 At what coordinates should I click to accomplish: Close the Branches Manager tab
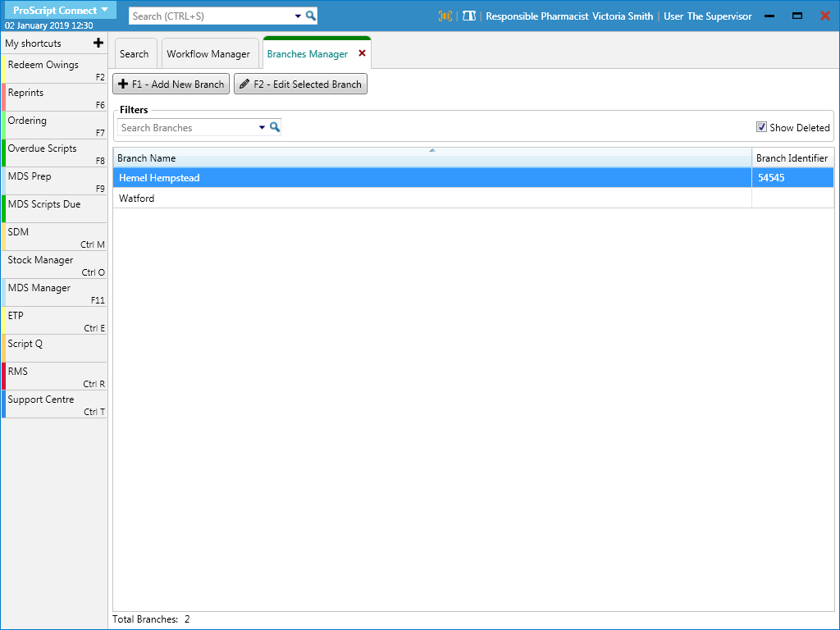(x=362, y=53)
